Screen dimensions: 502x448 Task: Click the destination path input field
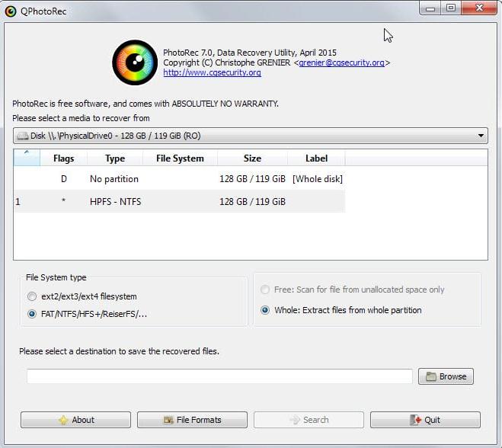[219, 376]
